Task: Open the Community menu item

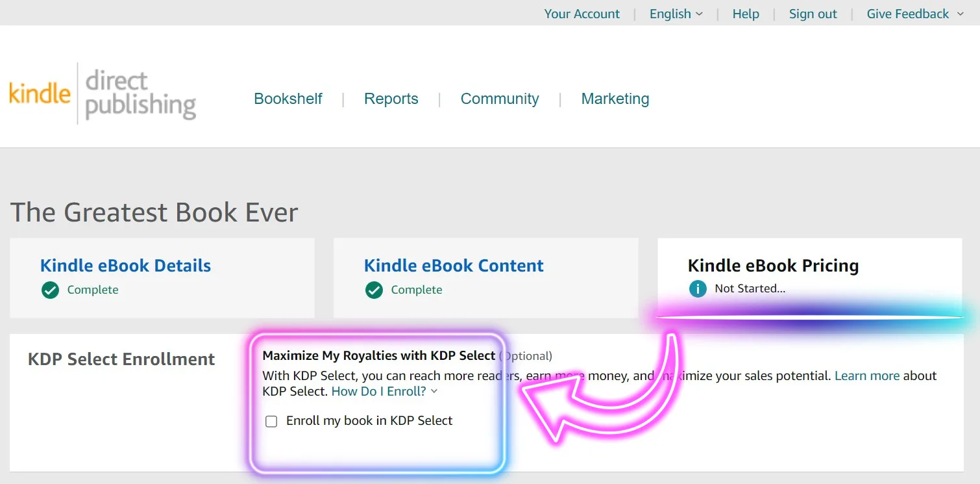Action: [500, 99]
